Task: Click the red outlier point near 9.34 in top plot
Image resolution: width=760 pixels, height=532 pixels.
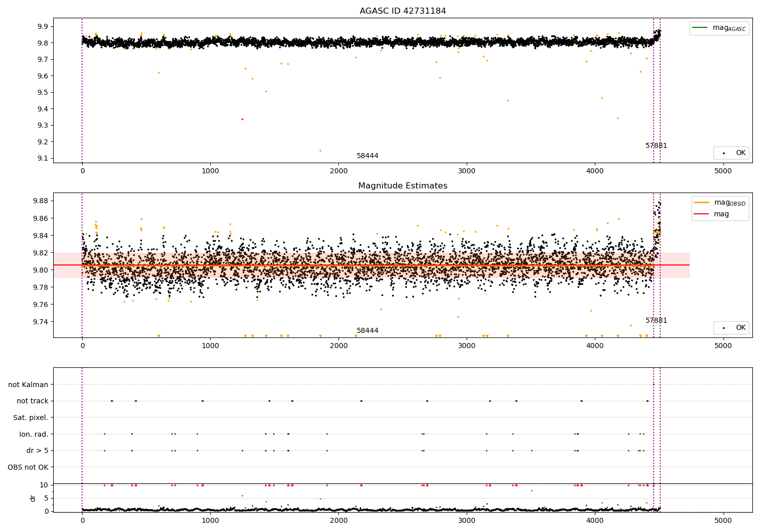Action: [242, 119]
